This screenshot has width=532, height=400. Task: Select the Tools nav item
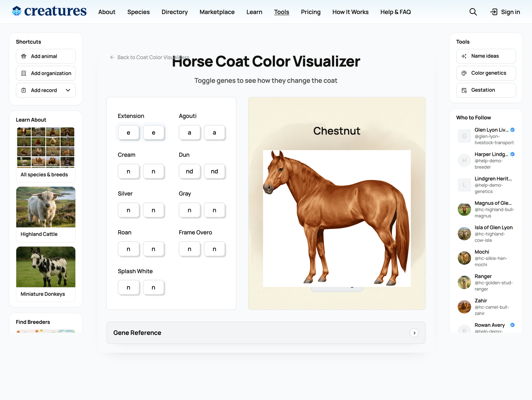(282, 12)
